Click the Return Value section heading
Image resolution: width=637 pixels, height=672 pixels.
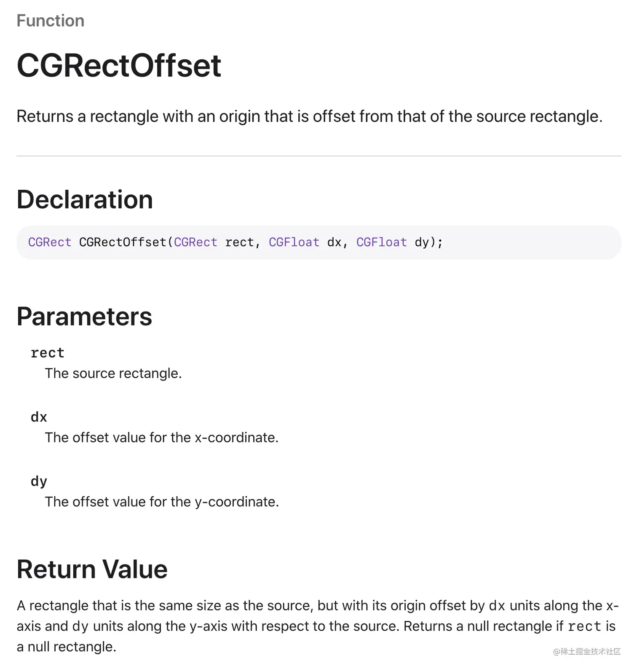point(92,569)
